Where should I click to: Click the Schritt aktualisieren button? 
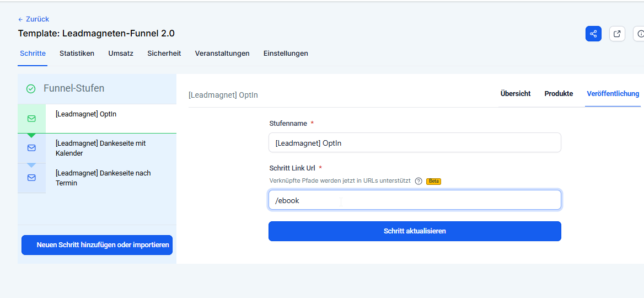415,231
